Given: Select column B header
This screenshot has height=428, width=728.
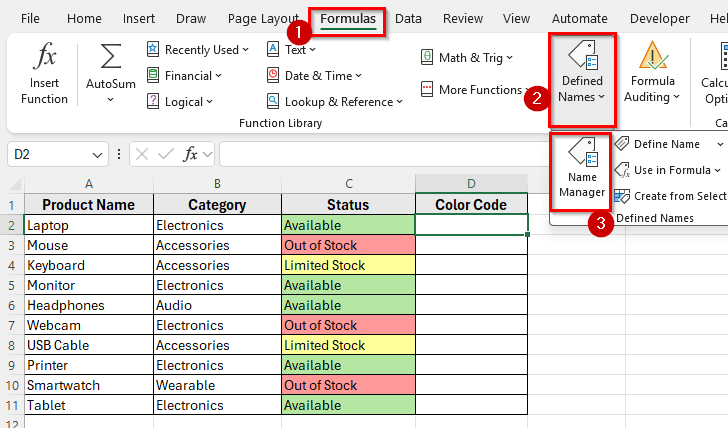Looking at the screenshot, I should 217,184.
